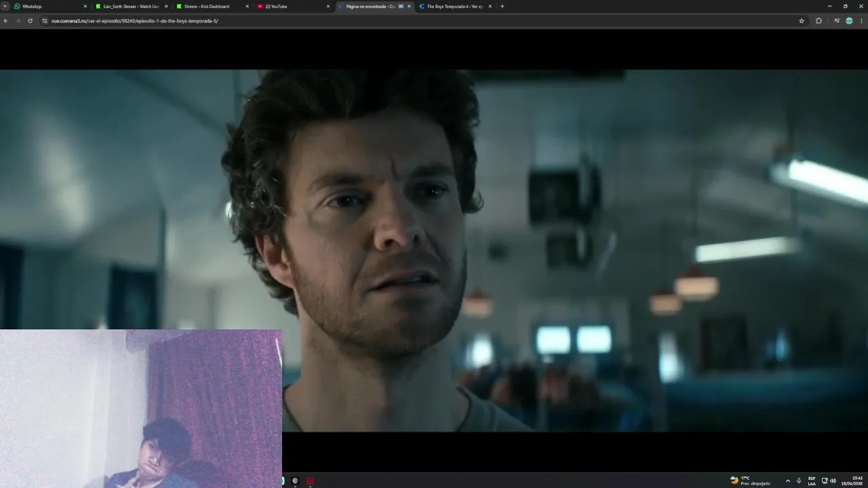Image resolution: width=868 pixels, height=488 pixels.
Task: Minimize the browser window
Action: [x=829, y=6]
